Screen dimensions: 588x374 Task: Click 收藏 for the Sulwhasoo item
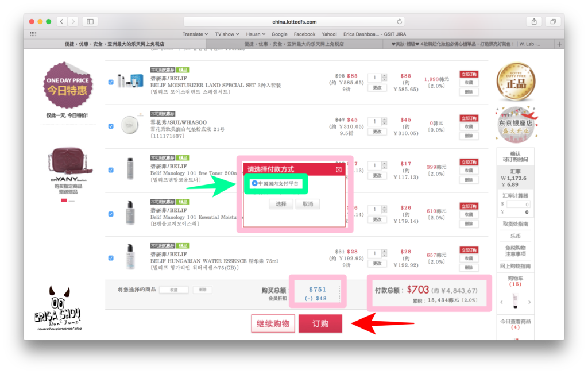coord(469,127)
